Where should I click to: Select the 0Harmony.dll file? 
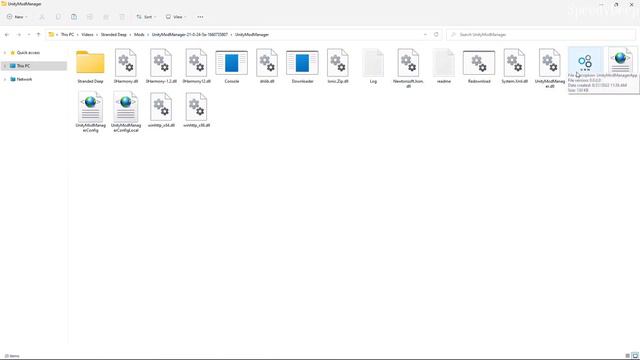pyautogui.click(x=126, y=67)
